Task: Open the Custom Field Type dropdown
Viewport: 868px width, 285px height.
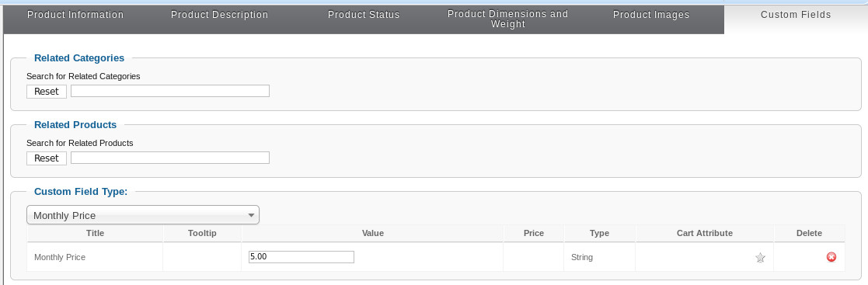Action: [x=143, y=215]
